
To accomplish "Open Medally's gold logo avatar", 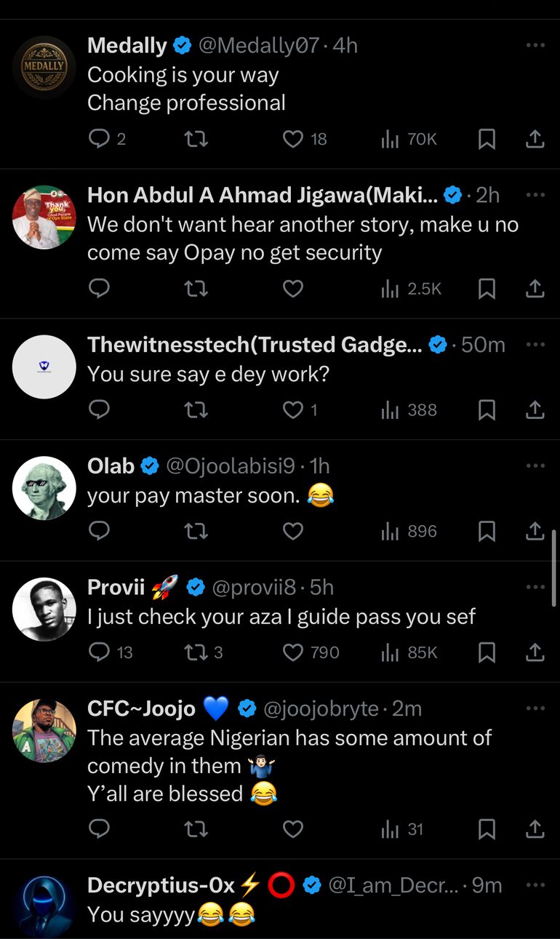I will click(44, 68).
